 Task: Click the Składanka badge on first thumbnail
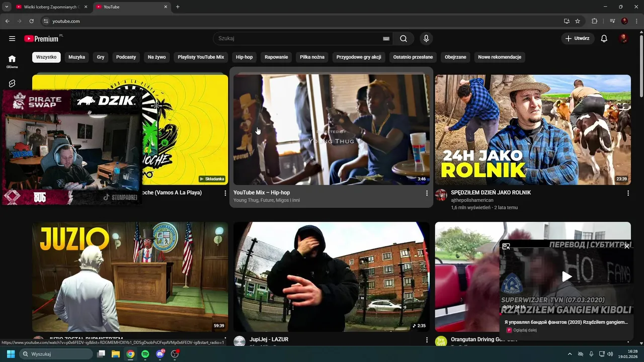pos(212,179)
